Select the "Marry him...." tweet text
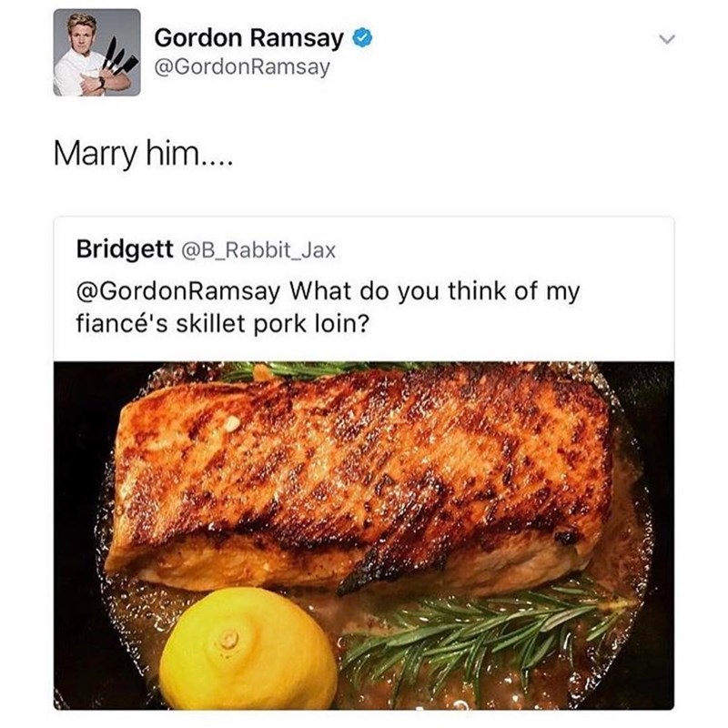 click(143, 154)
